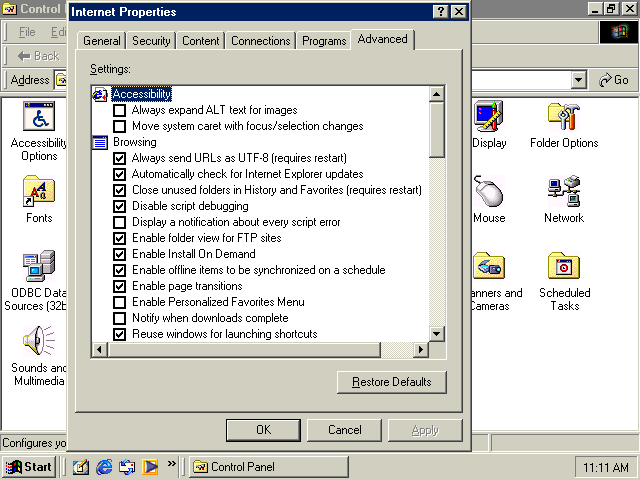Select the Browsing heading in settings tree

tap(135, 142)
